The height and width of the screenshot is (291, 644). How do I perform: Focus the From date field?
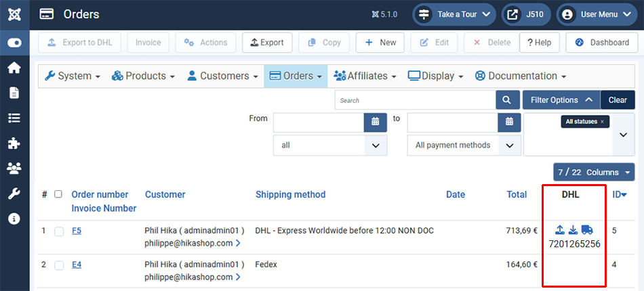coord(319,122)
